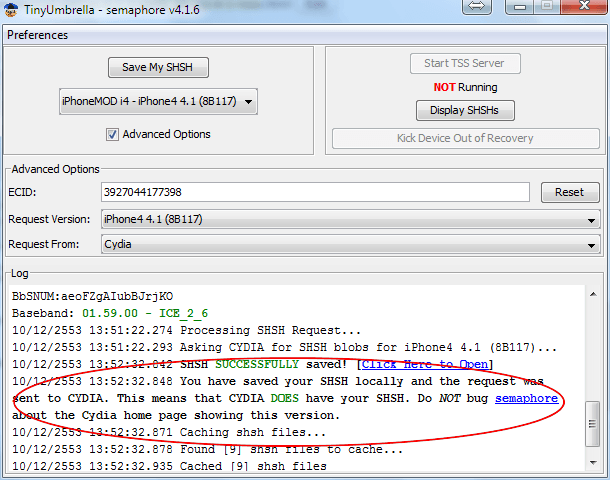Expand the iPhoneMOD i4 device dropdown
The width and height of the screenshot is (610, 480).
click(x=158, y=101)
